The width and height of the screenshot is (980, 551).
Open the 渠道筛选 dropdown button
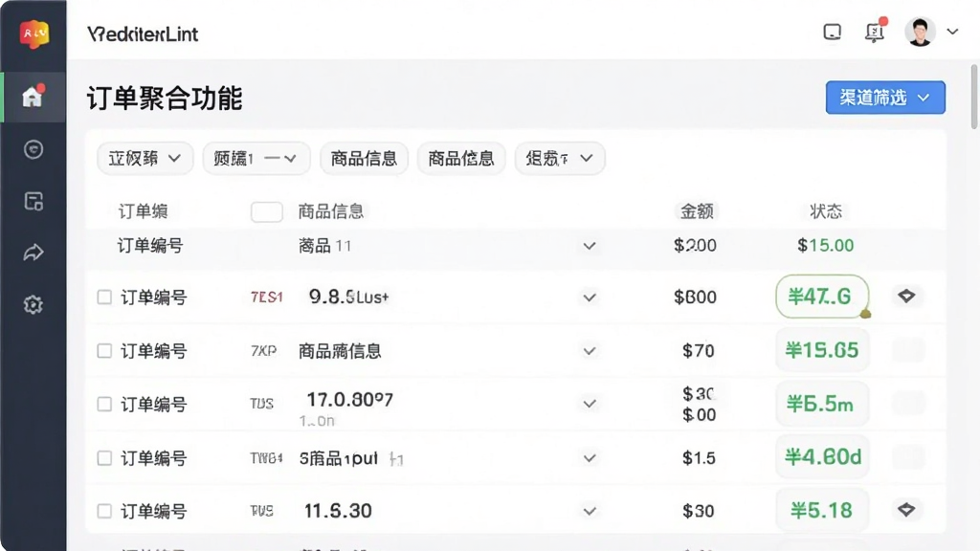pyautogui.click(x=885, y=98)
